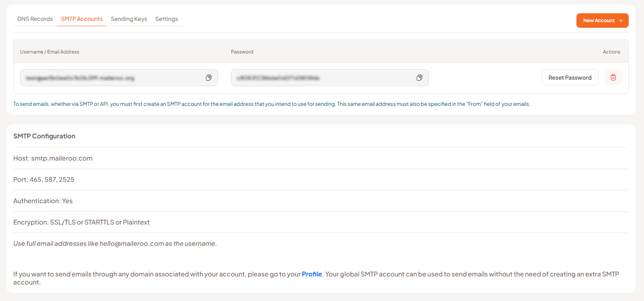Click the Port 465, 587, 2525 line
The height and width of the screenshot is (301, 644).
[44, 179]
